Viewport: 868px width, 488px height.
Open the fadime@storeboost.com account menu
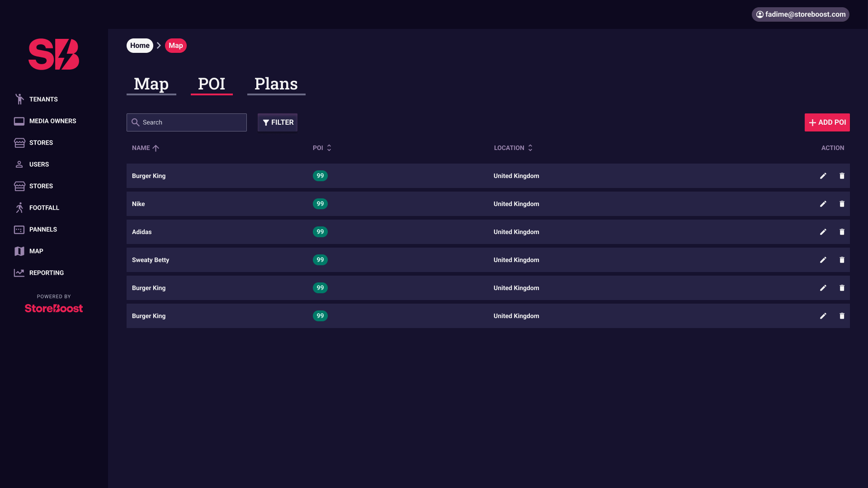tap(801, 14)
